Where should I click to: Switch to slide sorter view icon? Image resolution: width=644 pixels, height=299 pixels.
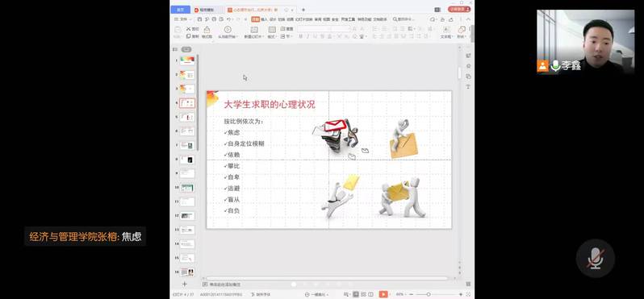(364, 294)
